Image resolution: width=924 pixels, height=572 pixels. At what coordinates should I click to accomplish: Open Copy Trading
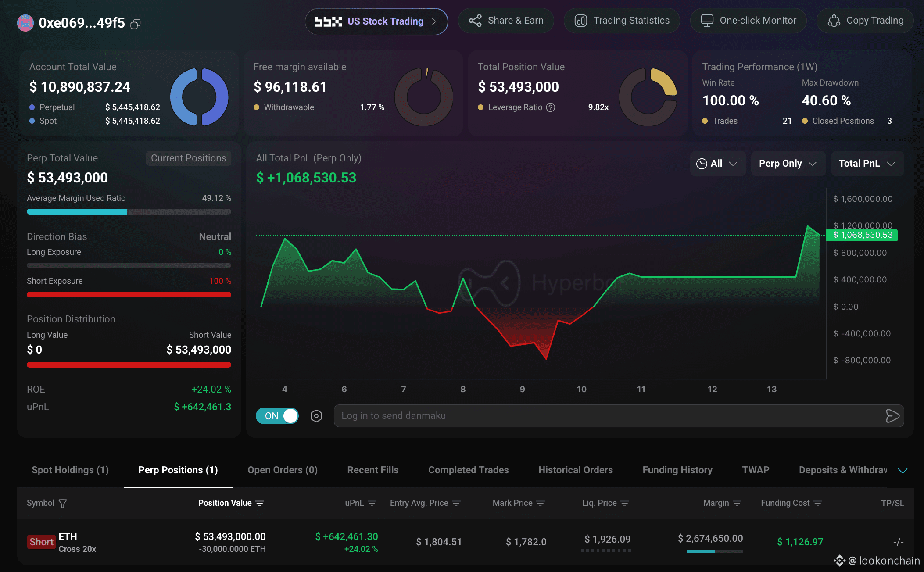865,21
